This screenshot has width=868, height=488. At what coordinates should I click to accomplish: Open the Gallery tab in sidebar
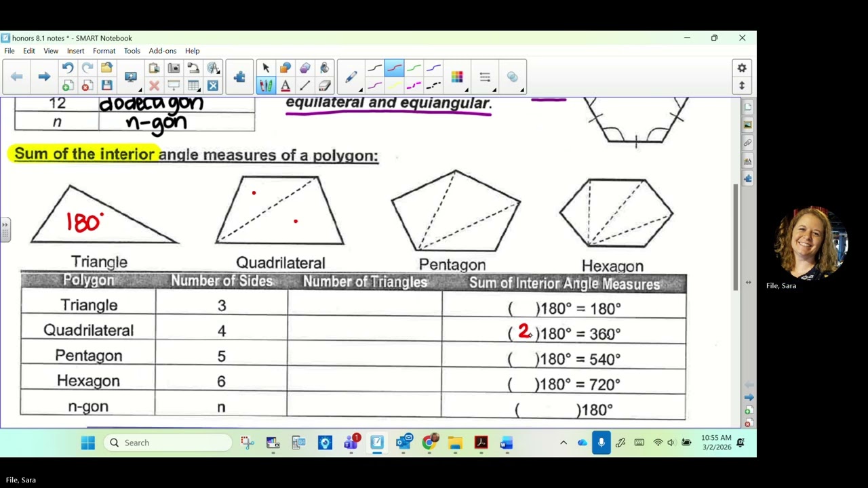click(x=748, y=125)
